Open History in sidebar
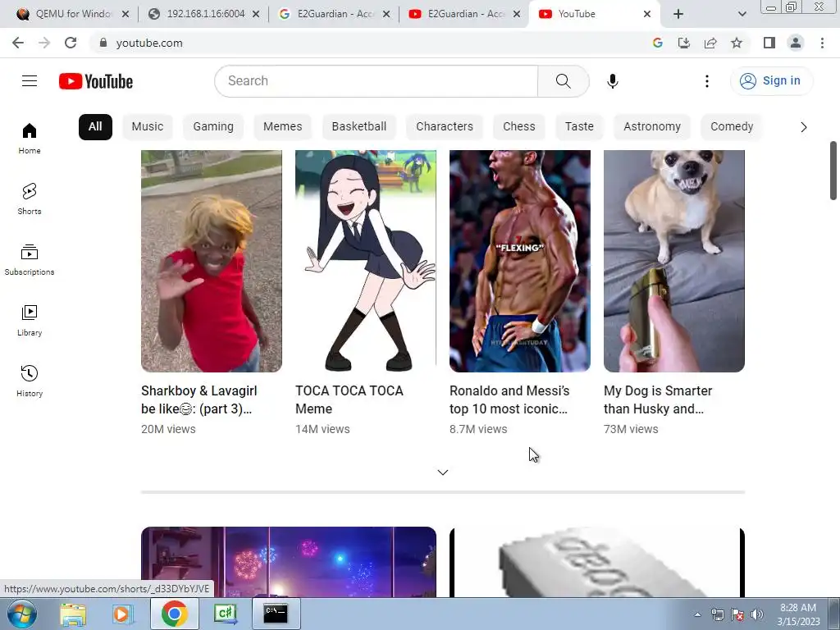This screenshot has width=840, height=630. coord(30,381)
